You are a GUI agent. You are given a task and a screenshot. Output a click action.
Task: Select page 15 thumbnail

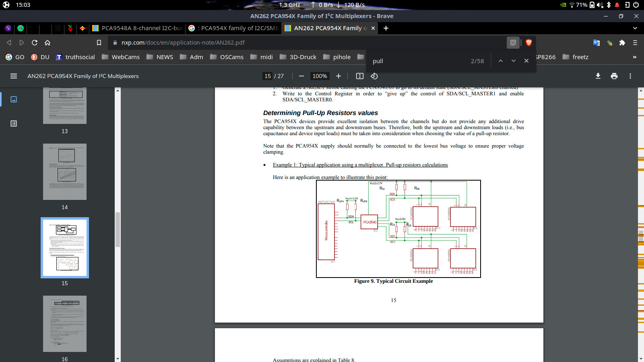coord(65,248)
